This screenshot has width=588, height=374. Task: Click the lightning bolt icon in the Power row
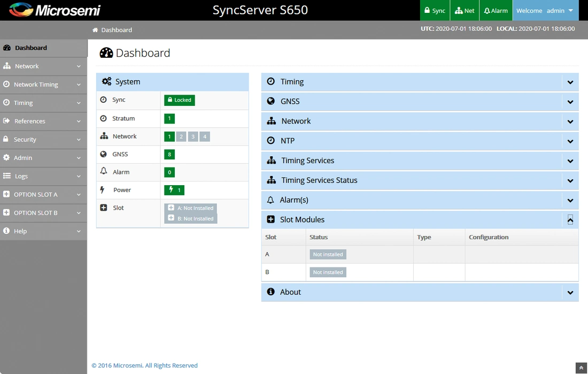pyautogui.click(x=102, y=189)
